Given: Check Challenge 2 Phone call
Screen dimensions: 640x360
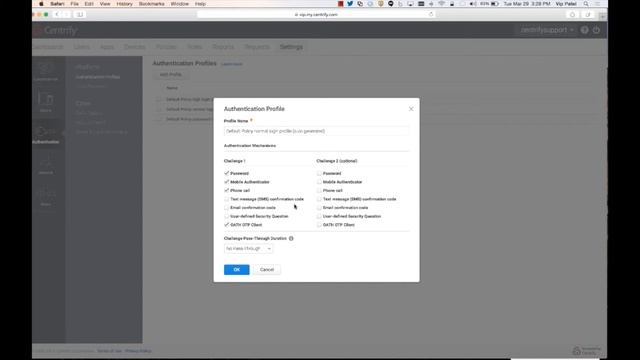Looking at the screenshot, I should click(x=319, y=191).
